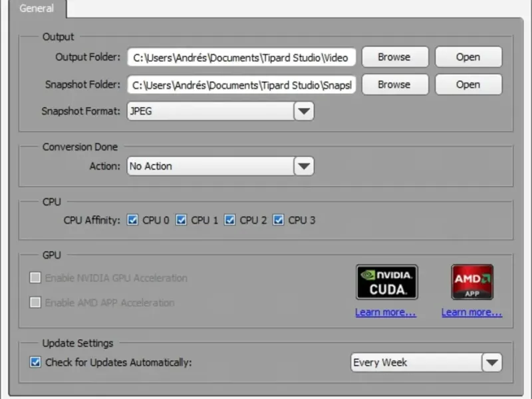Open the Output Folder
Viewport: 532px width, 399px height.
coord(468,57)
